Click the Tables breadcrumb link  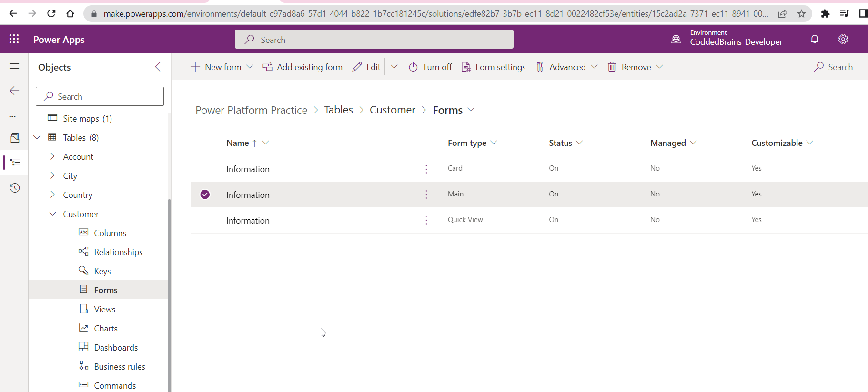pos(338,110)
